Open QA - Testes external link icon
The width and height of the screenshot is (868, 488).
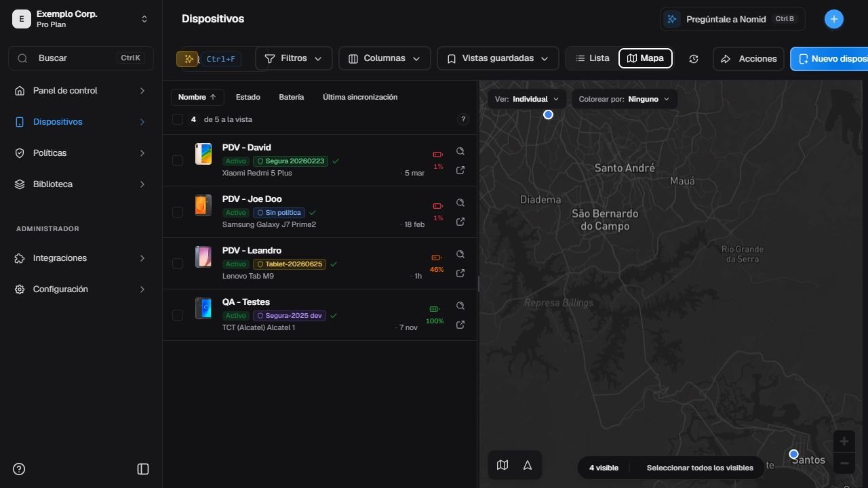point(460,325)
